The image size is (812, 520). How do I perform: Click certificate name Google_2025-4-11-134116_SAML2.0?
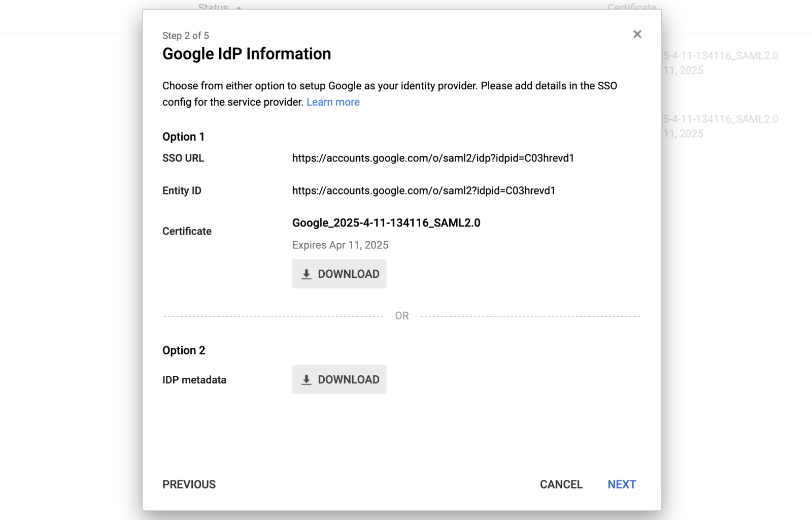[x=386, y=223]
